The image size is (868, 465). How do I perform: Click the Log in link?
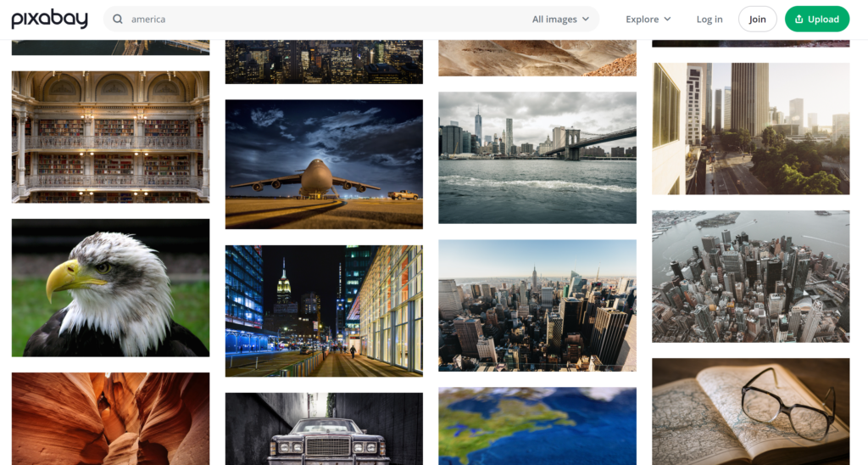point(709,20)
